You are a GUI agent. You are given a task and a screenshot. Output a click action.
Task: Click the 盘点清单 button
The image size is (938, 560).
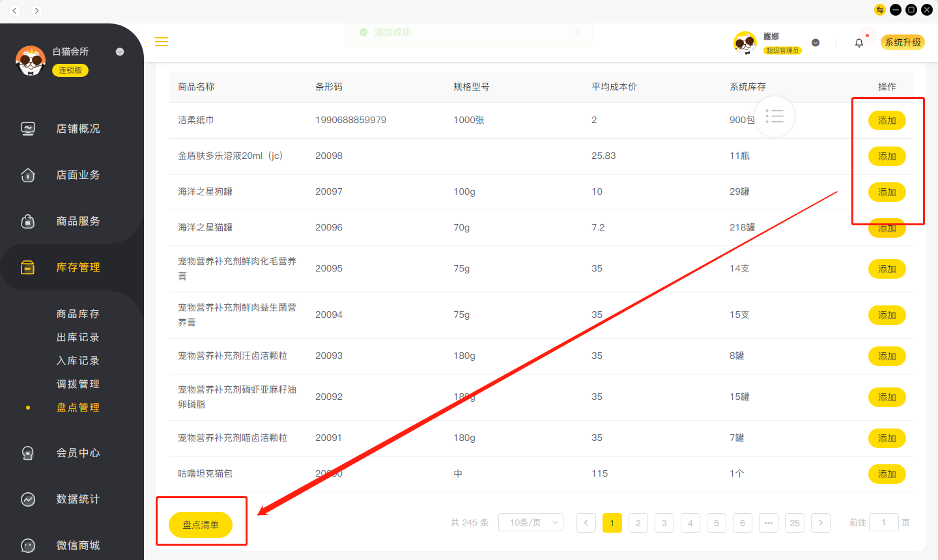coord(201,525)
